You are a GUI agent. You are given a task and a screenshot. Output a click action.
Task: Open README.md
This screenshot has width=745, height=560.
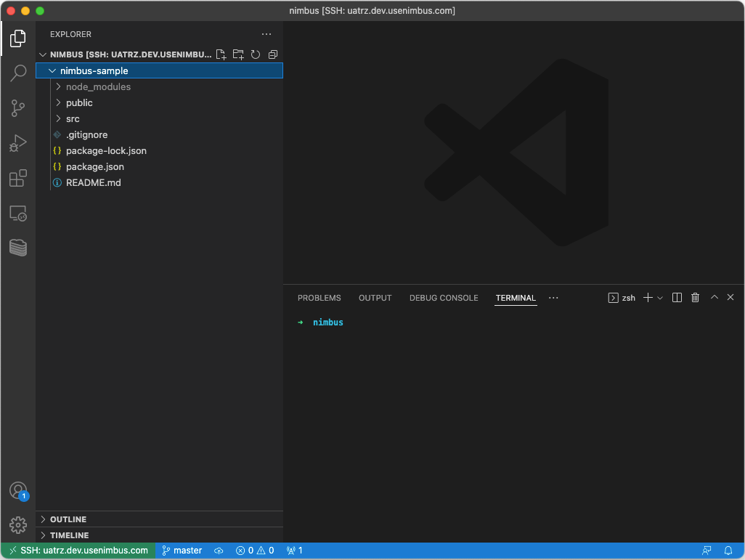(159, 182)
